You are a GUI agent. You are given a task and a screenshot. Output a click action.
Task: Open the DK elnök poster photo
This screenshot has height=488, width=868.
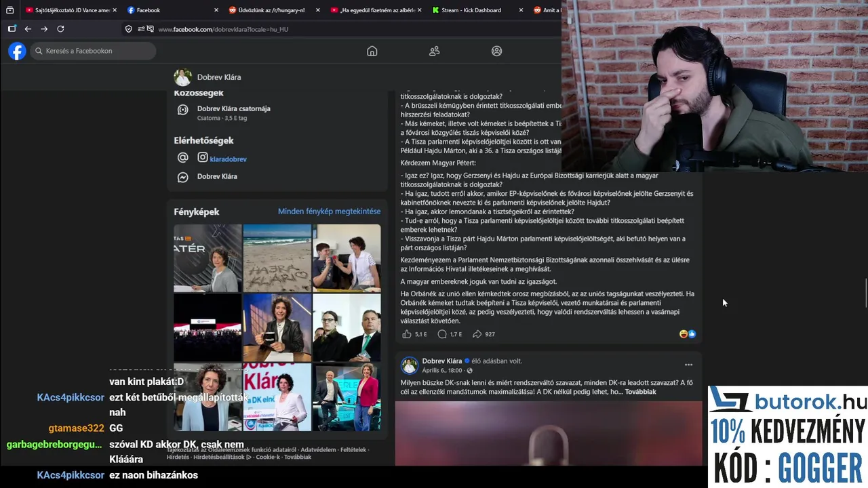tap(277, 397)
